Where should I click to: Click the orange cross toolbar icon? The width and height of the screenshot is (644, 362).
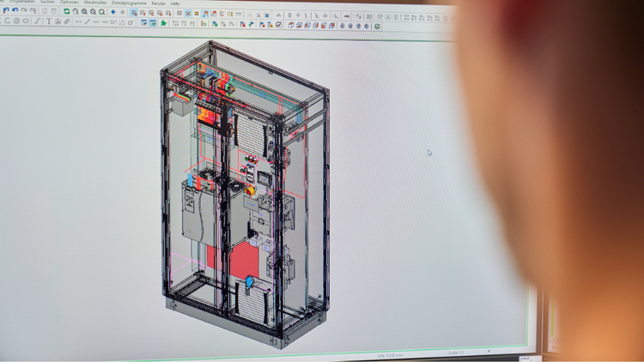click(x=197, y=14)
